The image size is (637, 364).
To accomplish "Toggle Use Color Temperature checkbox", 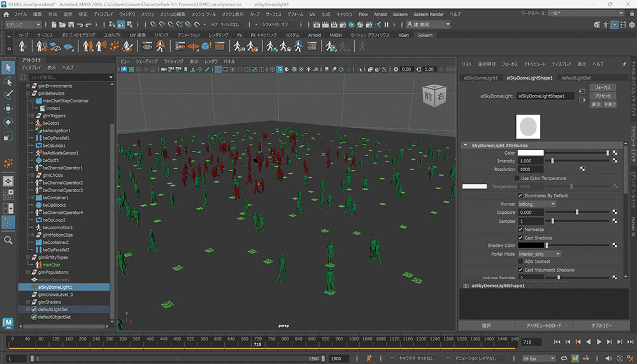I will [x=517, y=178].
